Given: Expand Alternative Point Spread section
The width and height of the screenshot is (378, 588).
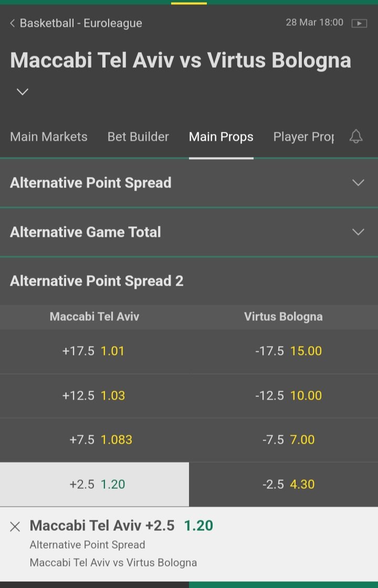Looking at the screenshot, I should click(189, 183).
